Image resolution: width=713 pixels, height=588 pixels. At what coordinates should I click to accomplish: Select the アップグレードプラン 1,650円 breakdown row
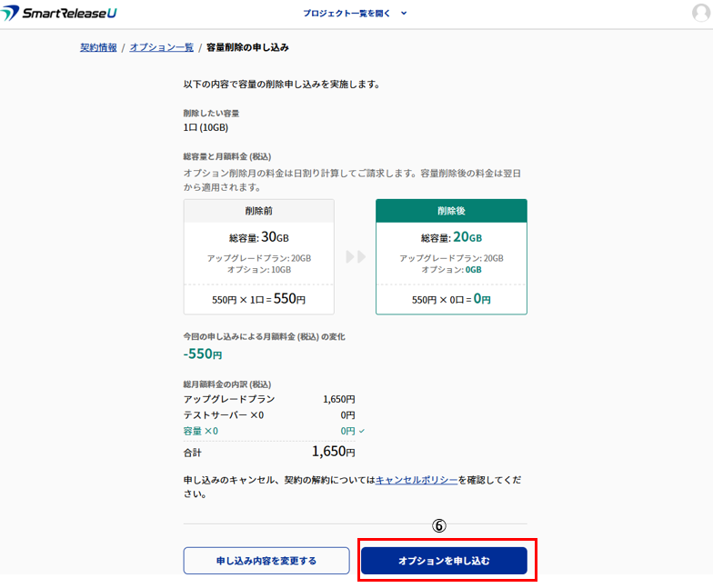tap(269, 399)
